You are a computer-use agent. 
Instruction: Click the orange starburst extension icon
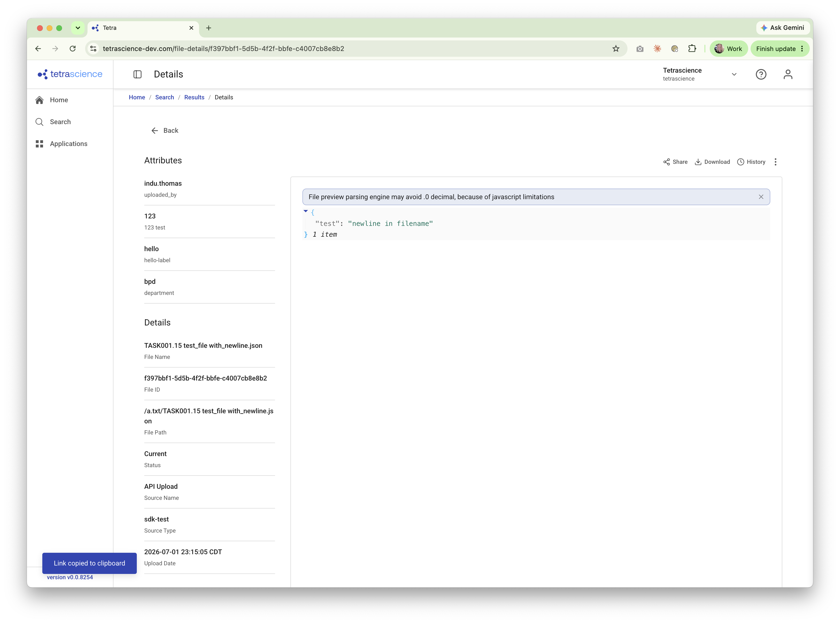click(657, 49)
